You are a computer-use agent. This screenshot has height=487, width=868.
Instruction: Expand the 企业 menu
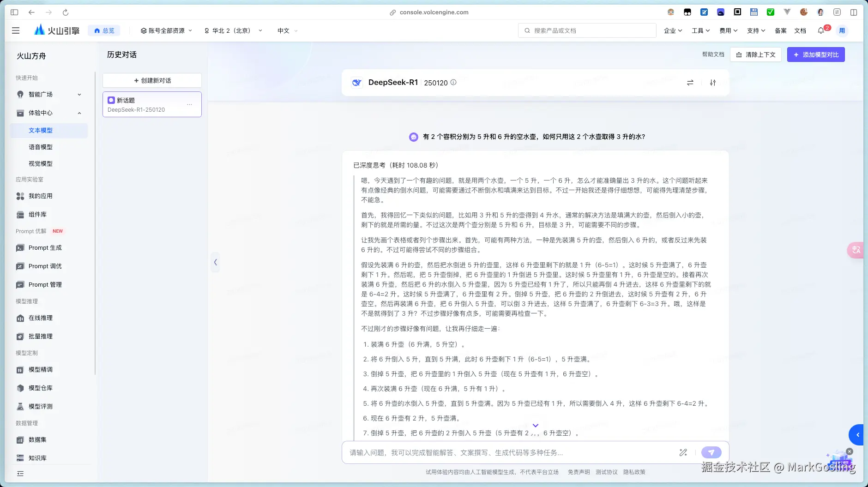pyautogui.click(x=673, y=30)
